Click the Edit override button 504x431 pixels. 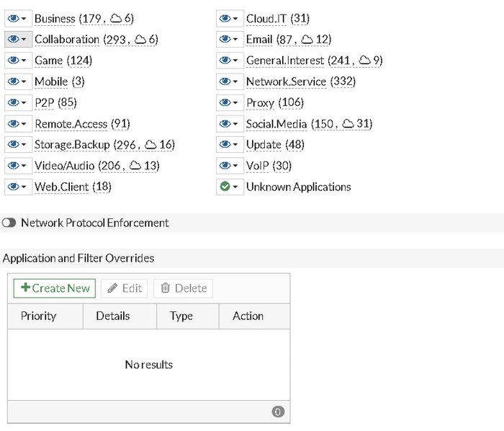point(124,288)
